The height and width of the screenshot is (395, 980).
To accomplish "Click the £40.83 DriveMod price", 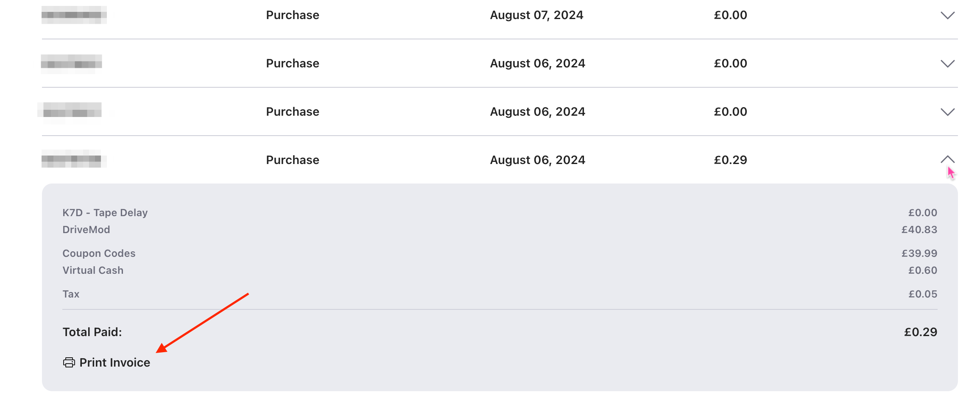I will tap(919, 229).
